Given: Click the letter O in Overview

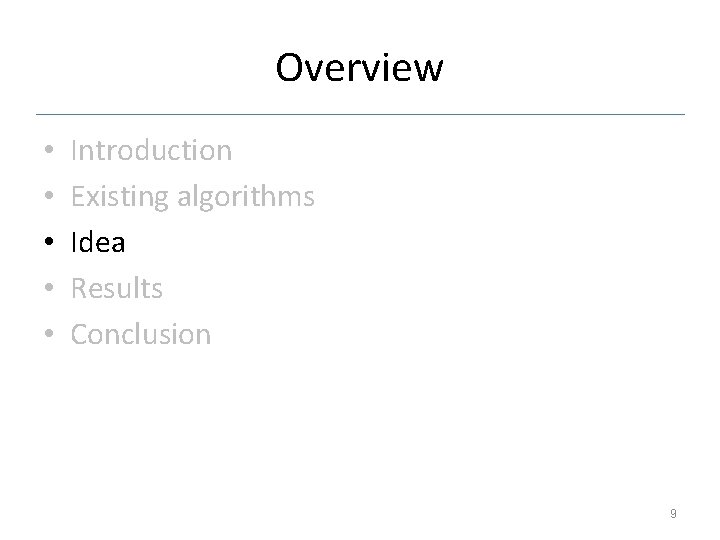Looking at the screenshot, I should (290, 68).
